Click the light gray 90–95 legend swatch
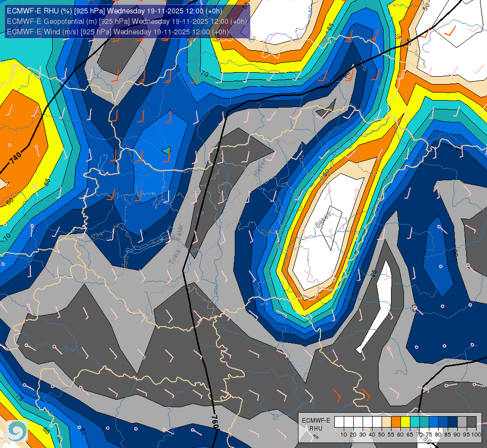This screenshot has width=487, height=448. tap(462, 422)
